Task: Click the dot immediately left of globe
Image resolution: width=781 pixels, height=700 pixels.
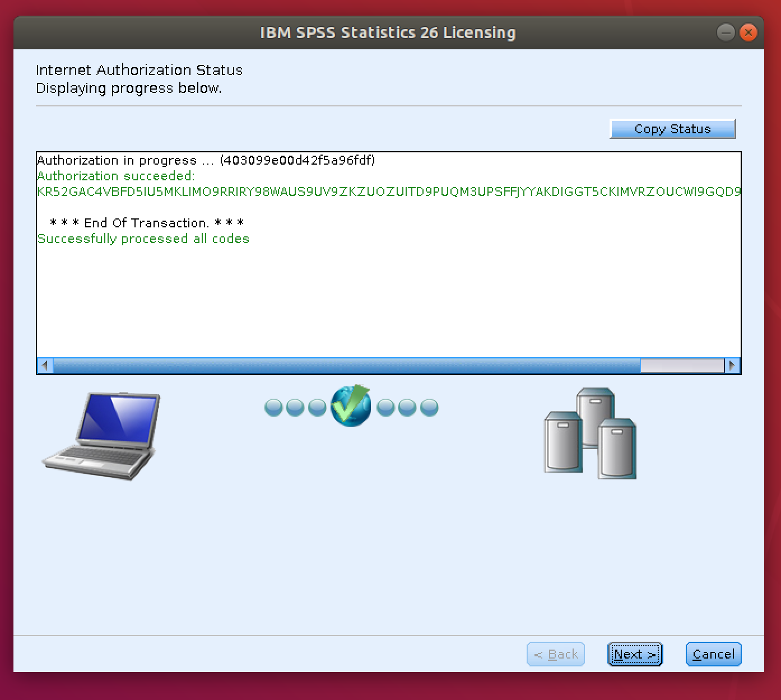Action: [x=317, y=408]
